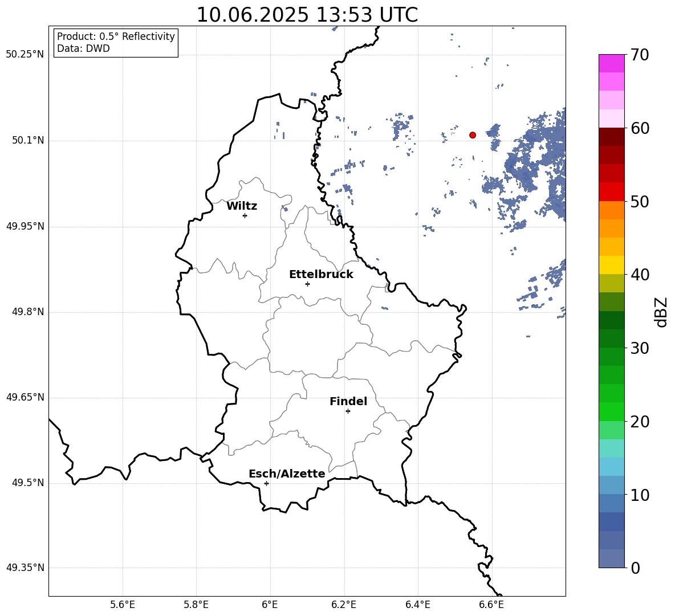Click the 40 colorbar tick label
This screenshot has height=616, width=675.
coord(640,275)
